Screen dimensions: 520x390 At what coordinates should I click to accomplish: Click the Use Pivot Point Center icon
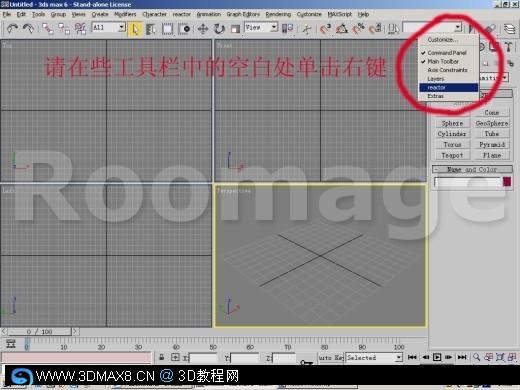(x=287, y=29)
